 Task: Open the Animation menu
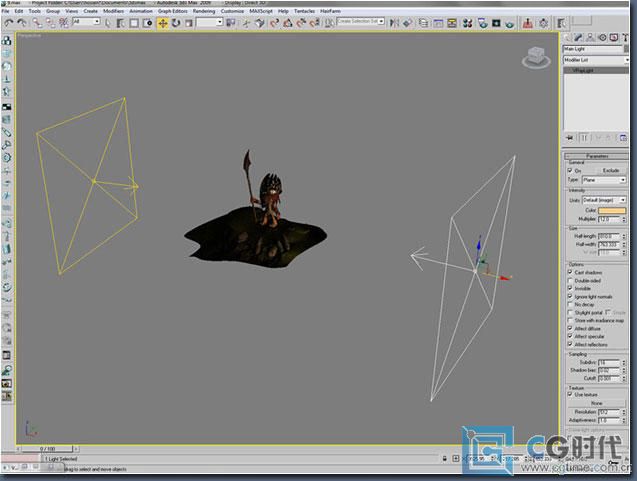pos(141,11)
